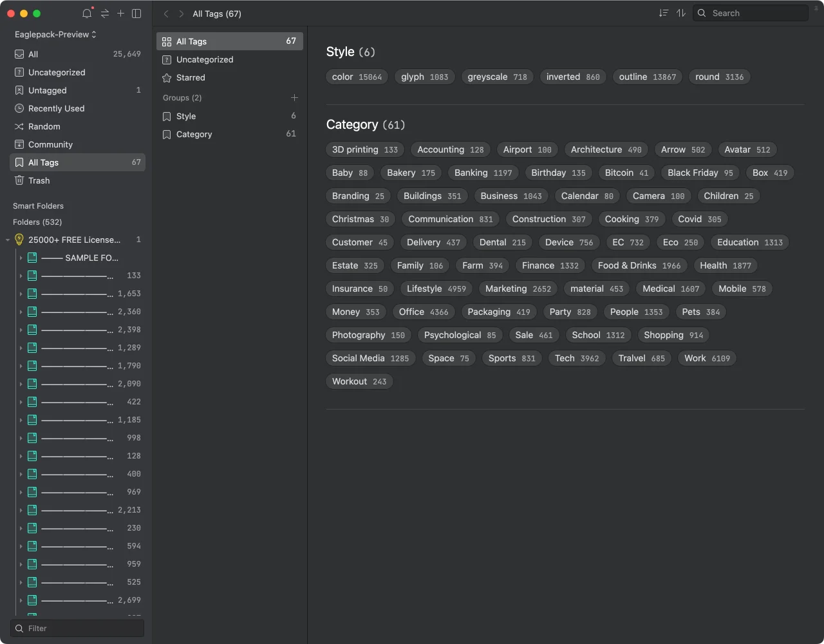Click the switch library arrows icon
The image size is (824, 644).
[x=104, y=14]
